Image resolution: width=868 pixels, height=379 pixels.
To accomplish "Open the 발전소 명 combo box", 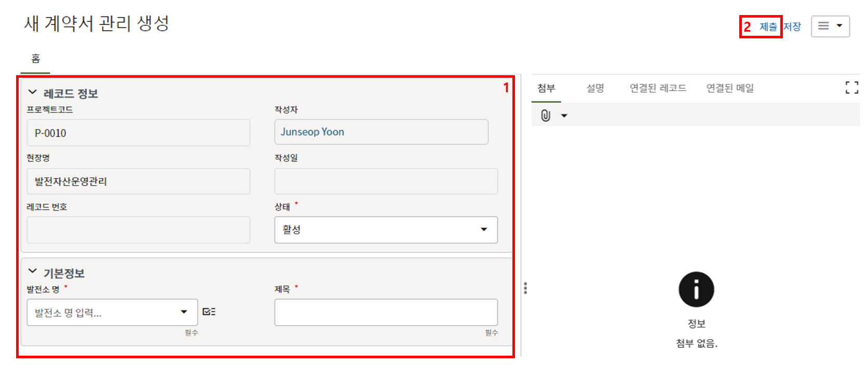I will 112,312.
